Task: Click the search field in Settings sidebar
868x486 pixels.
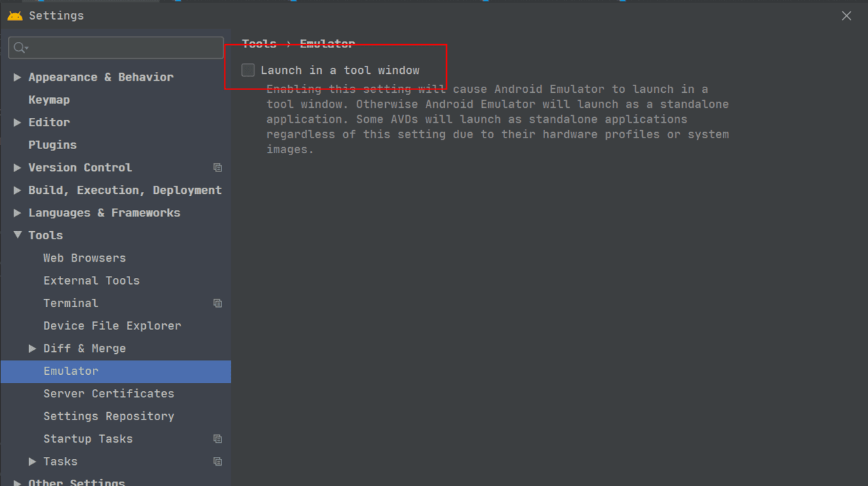Action: [x=116, y=47]
